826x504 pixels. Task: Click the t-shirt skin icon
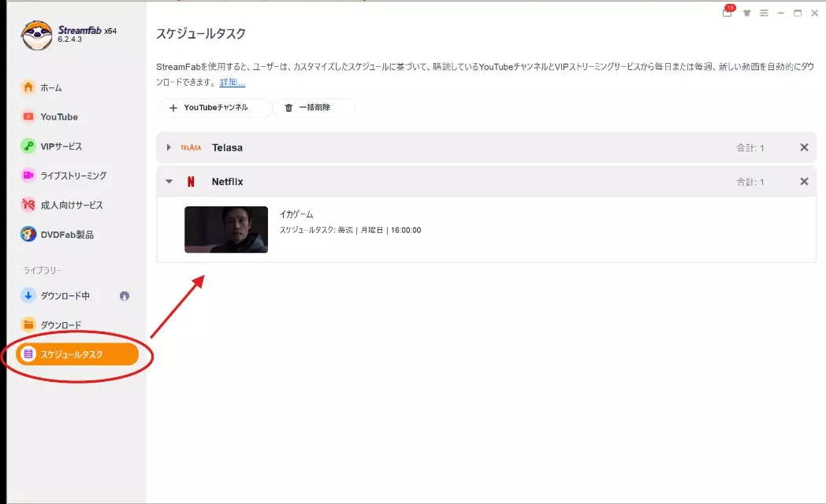click(746, 13)
